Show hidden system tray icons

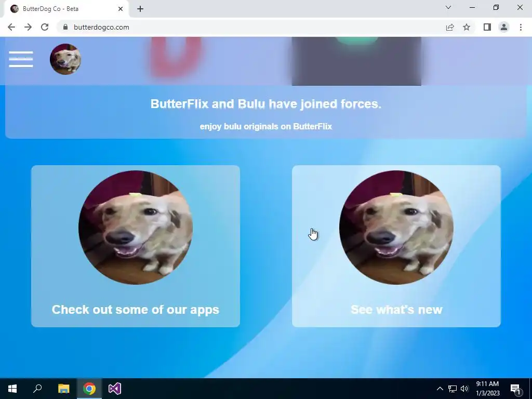click(440, 389)
